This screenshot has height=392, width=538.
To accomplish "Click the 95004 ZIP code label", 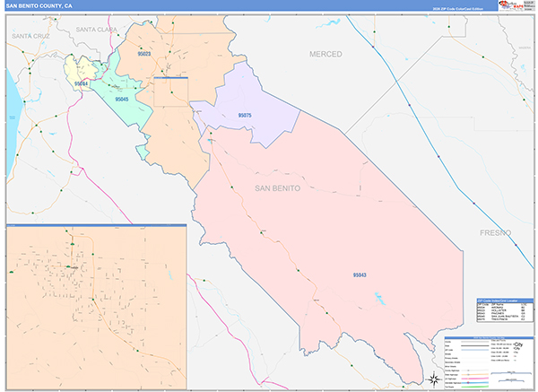I will tap(81, 83).
